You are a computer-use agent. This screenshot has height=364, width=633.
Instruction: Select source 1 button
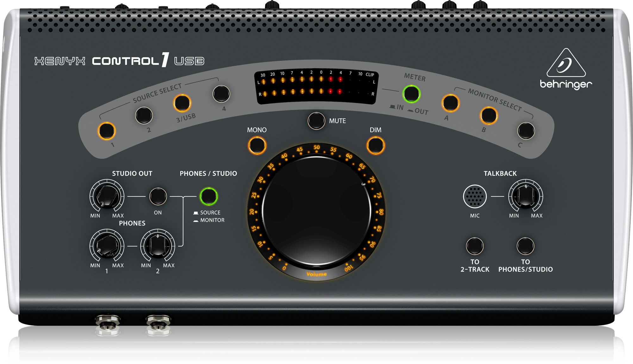pyautogui.click(x=107, y=131)
